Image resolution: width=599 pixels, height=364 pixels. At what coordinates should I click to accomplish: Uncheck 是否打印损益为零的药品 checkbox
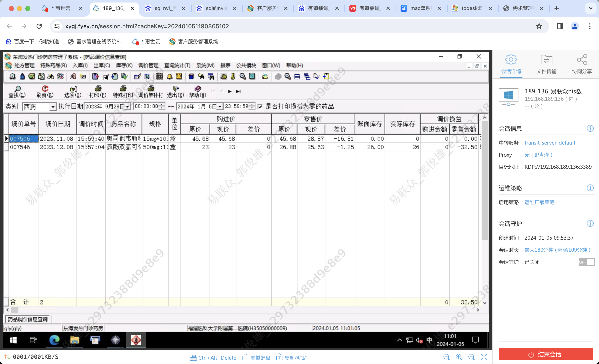[x=260, y=106]
